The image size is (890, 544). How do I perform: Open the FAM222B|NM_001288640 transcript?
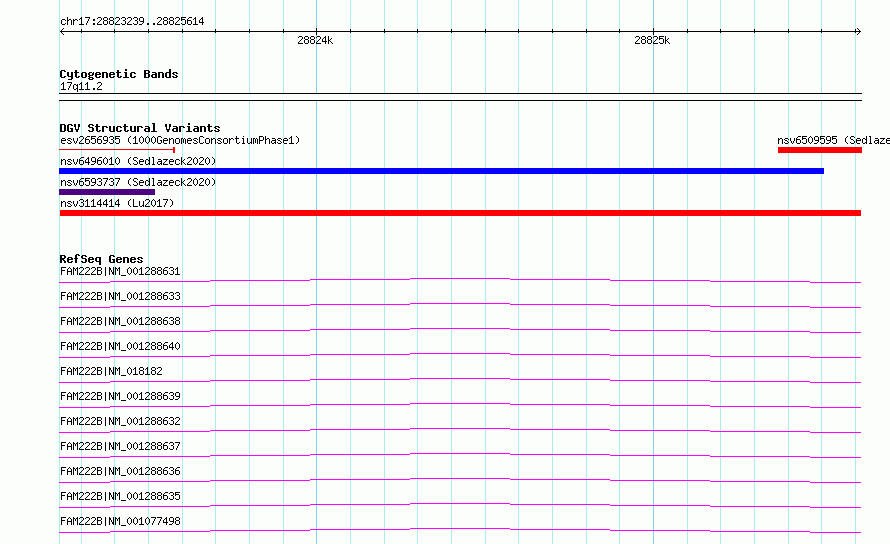coord(120,346)
